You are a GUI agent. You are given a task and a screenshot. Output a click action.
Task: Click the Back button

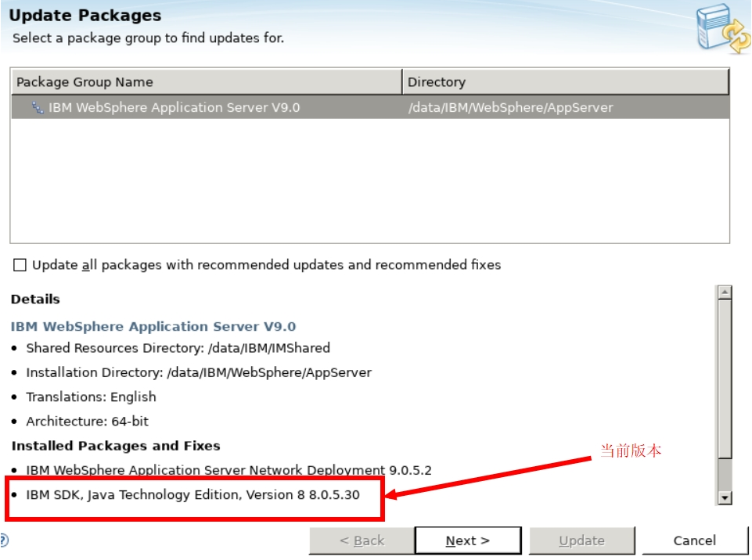click(x=362, y=540)
